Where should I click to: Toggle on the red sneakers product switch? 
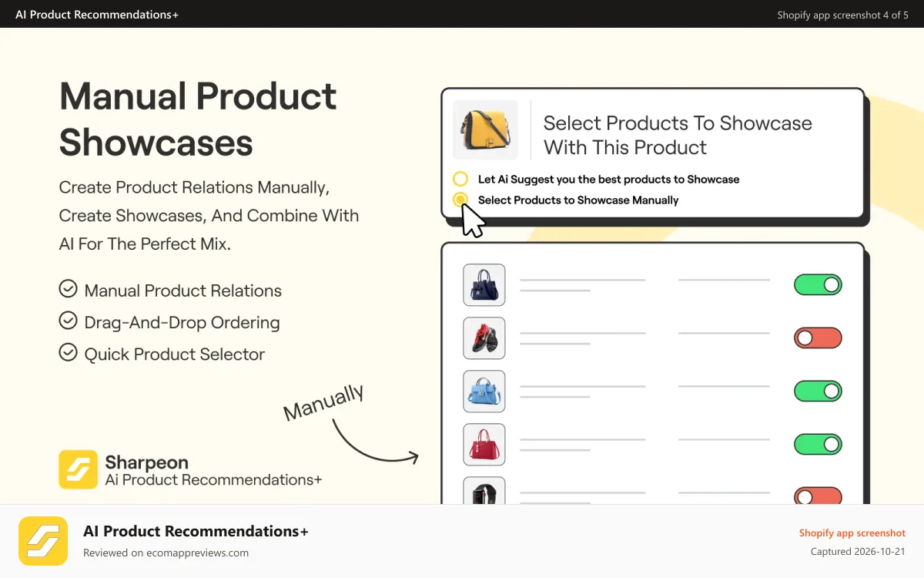[818, 338]
